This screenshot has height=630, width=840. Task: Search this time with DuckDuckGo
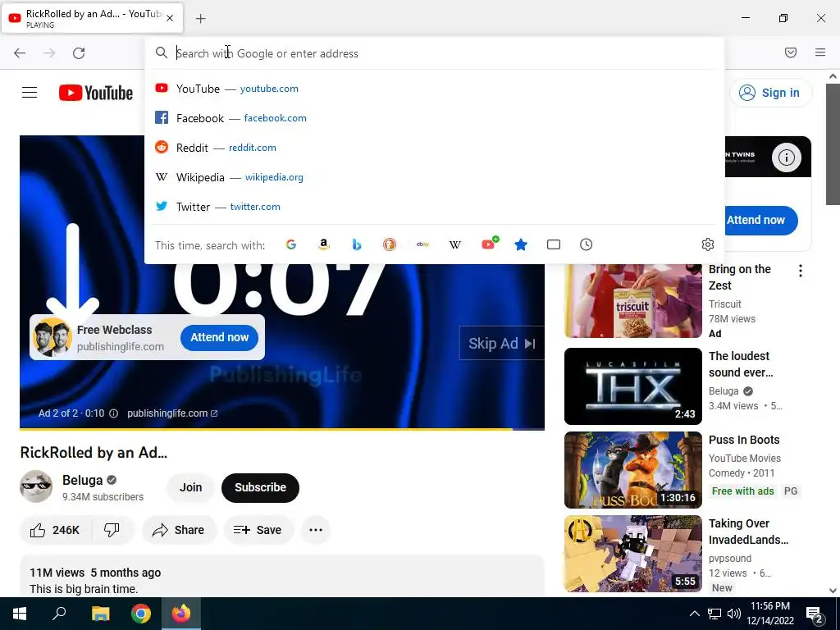click(390, 244)
